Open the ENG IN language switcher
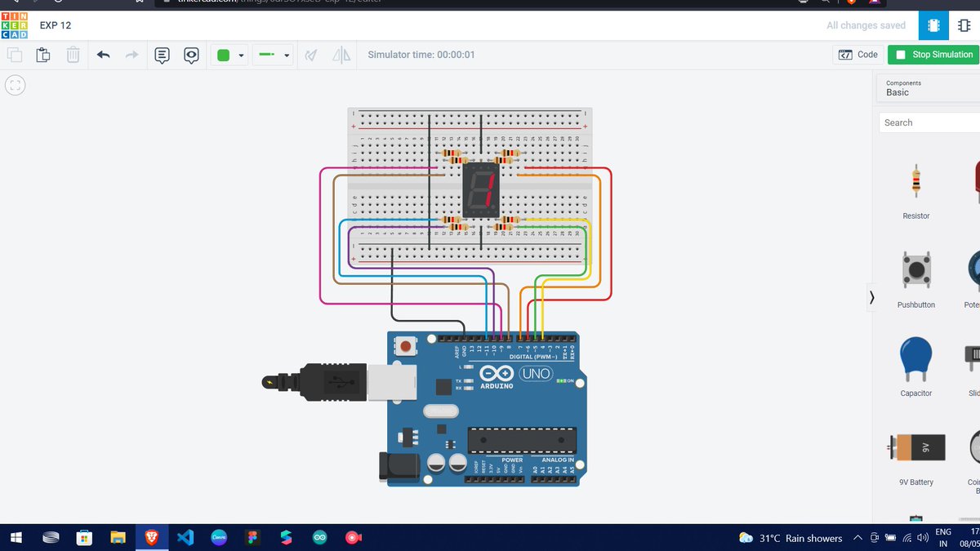This screenshot has width=980, height=551. (943, 538)
